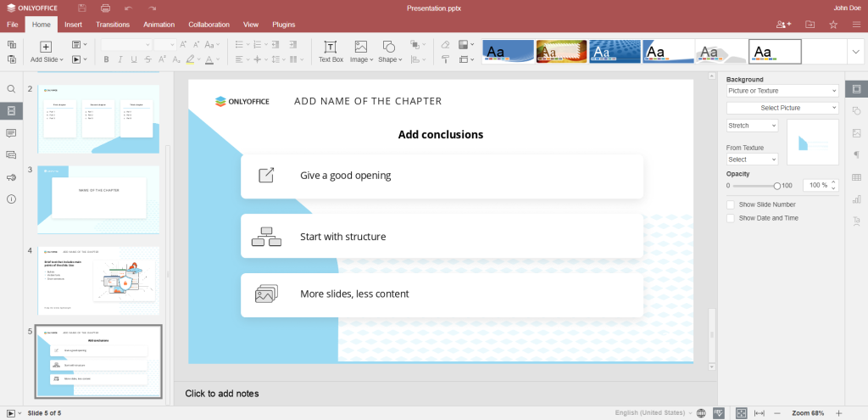The width and height of the screenshot is (868, 420).
Task: Click zoom out minus button
Action: (777, 413)
